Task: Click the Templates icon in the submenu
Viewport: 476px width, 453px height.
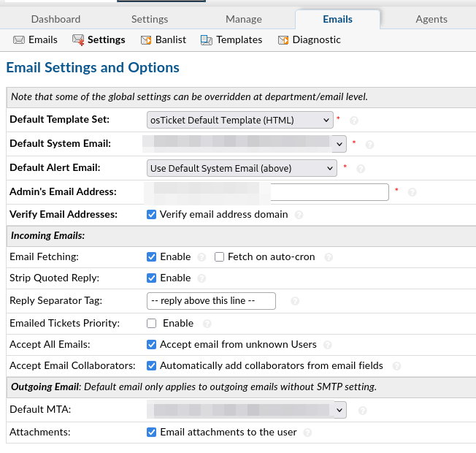Action: (x=207, y=40)
